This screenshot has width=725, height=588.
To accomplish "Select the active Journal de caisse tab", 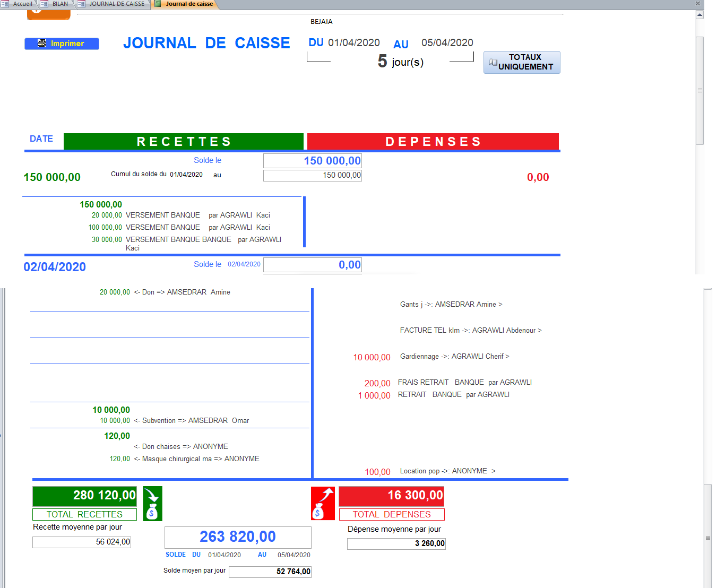I will (x=184, y=4).
